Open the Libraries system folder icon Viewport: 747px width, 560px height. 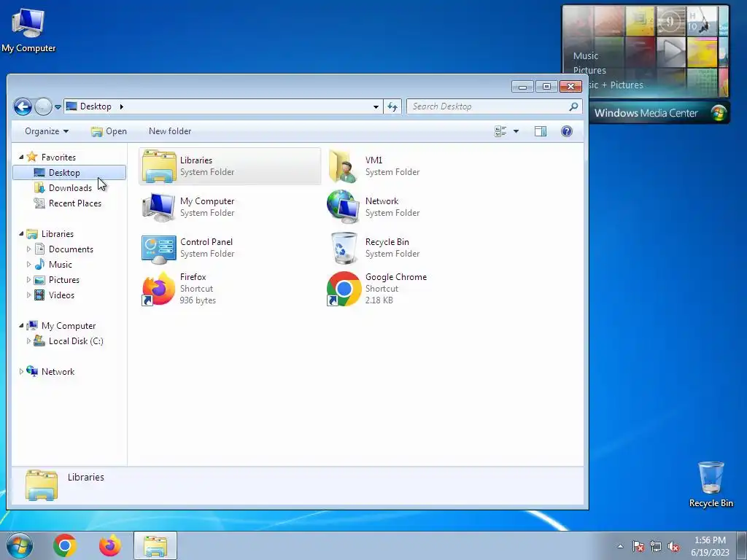pos(158,166)
